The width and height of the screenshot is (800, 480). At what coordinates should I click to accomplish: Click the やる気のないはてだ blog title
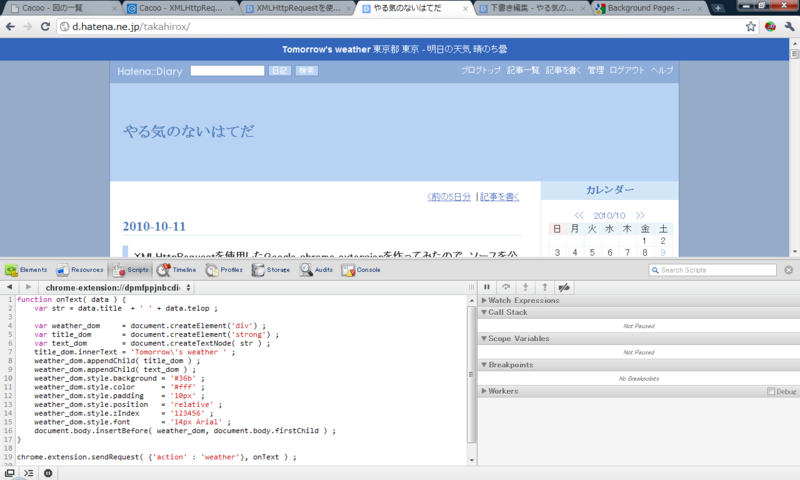[189, 132]
